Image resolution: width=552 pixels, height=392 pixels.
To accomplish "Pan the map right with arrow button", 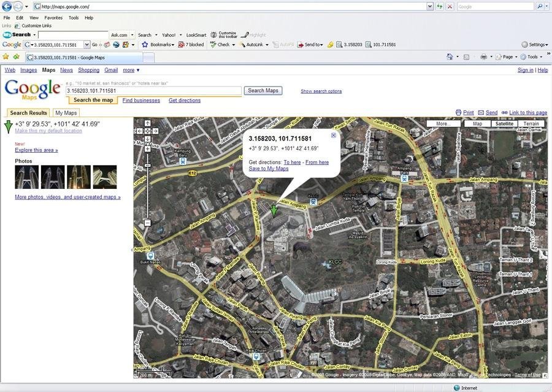I will 155,131.
